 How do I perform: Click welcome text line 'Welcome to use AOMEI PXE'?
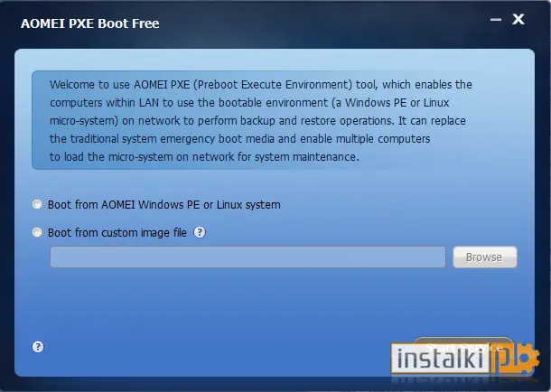click(x=261, y=85)
